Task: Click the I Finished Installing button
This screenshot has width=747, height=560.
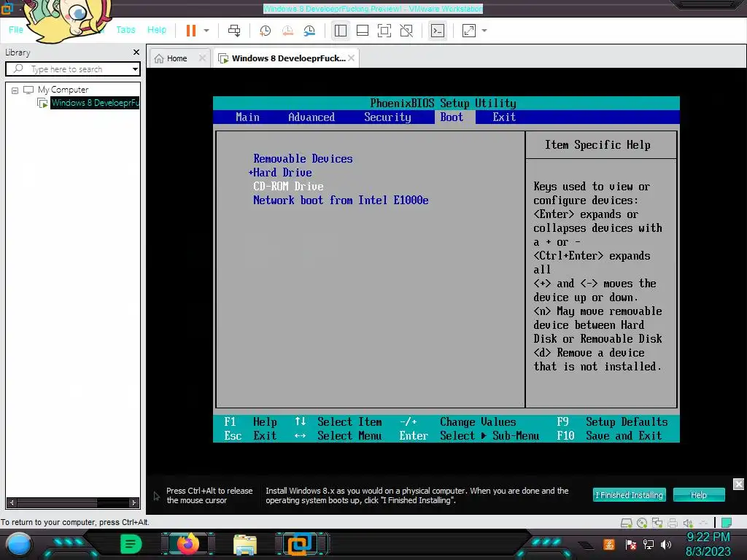Action: [629, 495]
